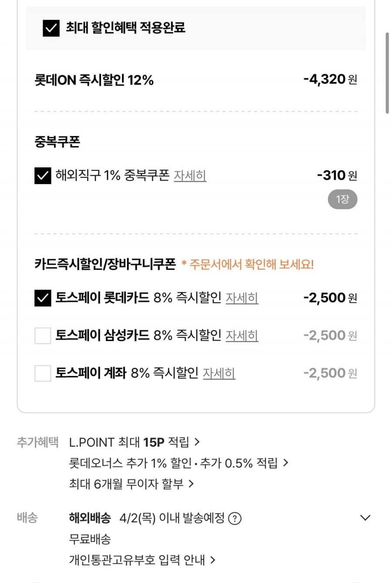Open 개인통관고유부호 입력 안내
Screen dimensions: 392x583
click(x=142, y=560)
